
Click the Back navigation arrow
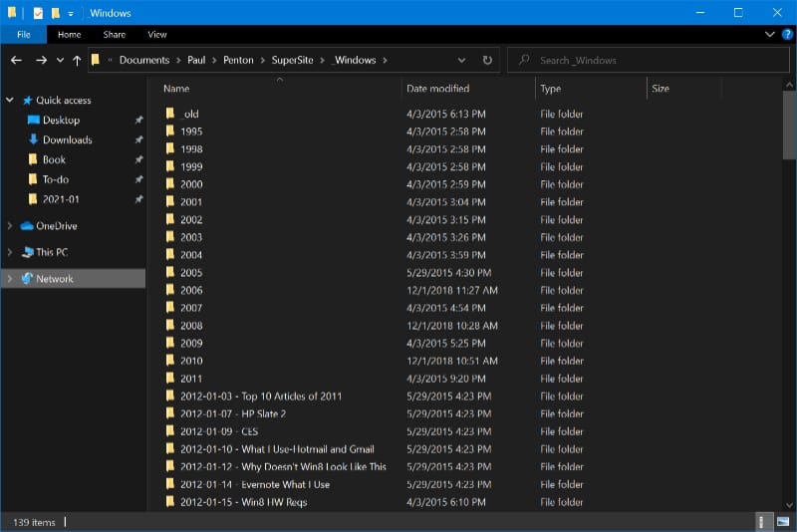16,60
